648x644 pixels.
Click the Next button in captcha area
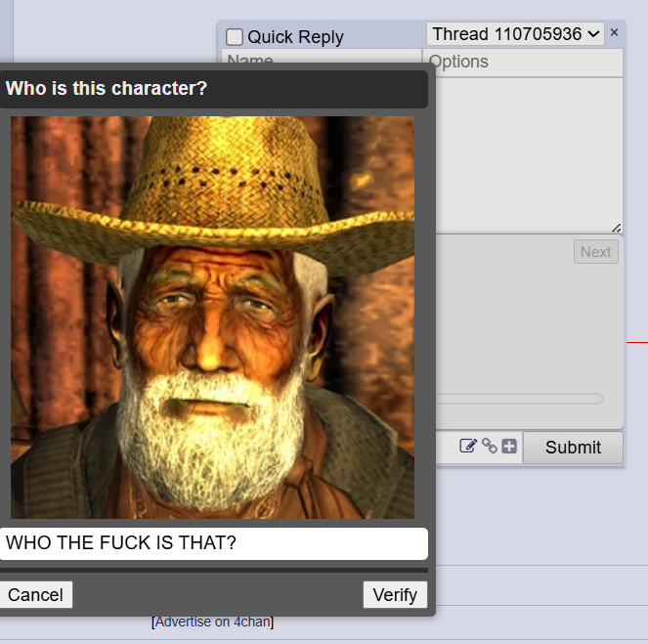[595, 251]
